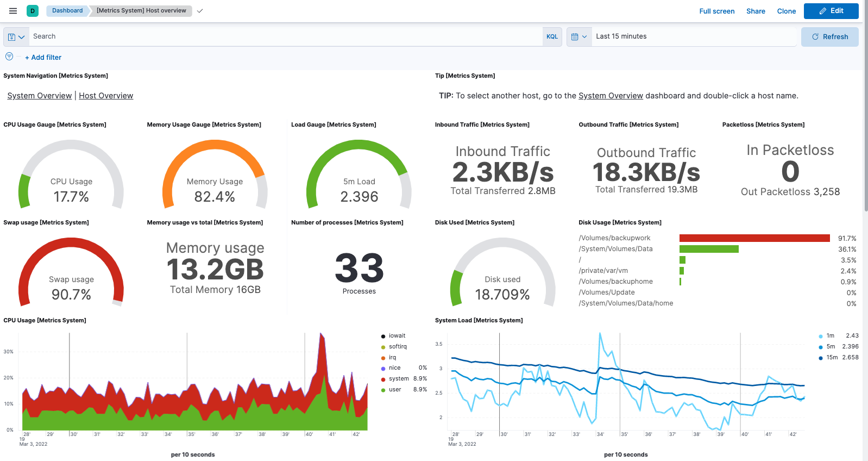Viewport: 868px width, 461px height.
Task: Click the Edit dashboard button
Action: click(831, 11)
